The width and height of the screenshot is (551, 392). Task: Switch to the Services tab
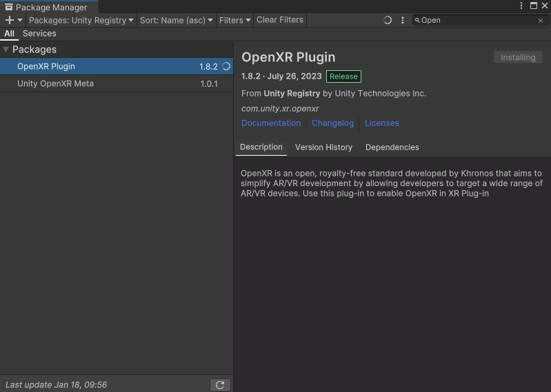[x=39, y=34]
